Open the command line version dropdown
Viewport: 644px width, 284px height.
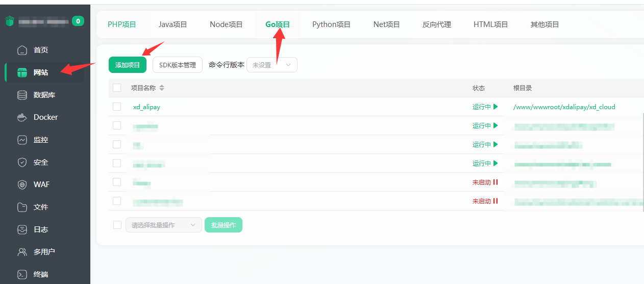click(x=271, y=65)
